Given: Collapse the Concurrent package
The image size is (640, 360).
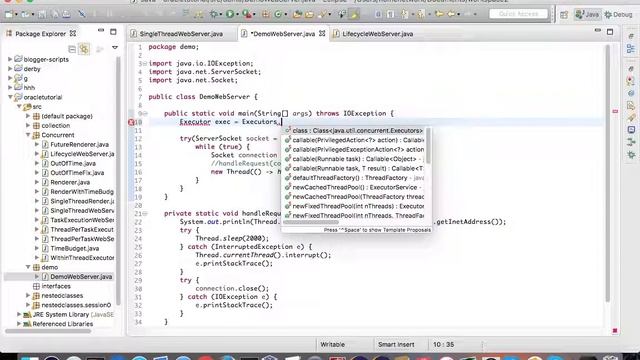Looking at the screenshot, I should pos(28,135).
